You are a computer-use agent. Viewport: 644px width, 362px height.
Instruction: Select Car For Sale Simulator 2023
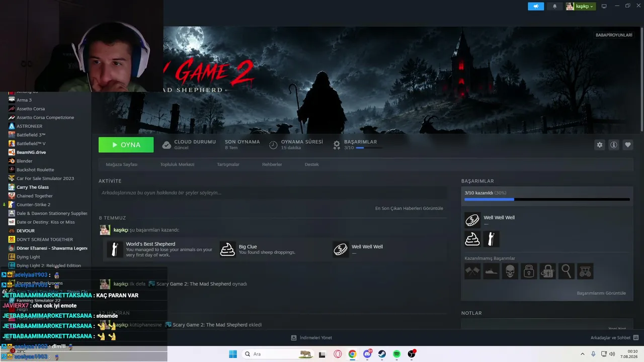tap(45, 178)
